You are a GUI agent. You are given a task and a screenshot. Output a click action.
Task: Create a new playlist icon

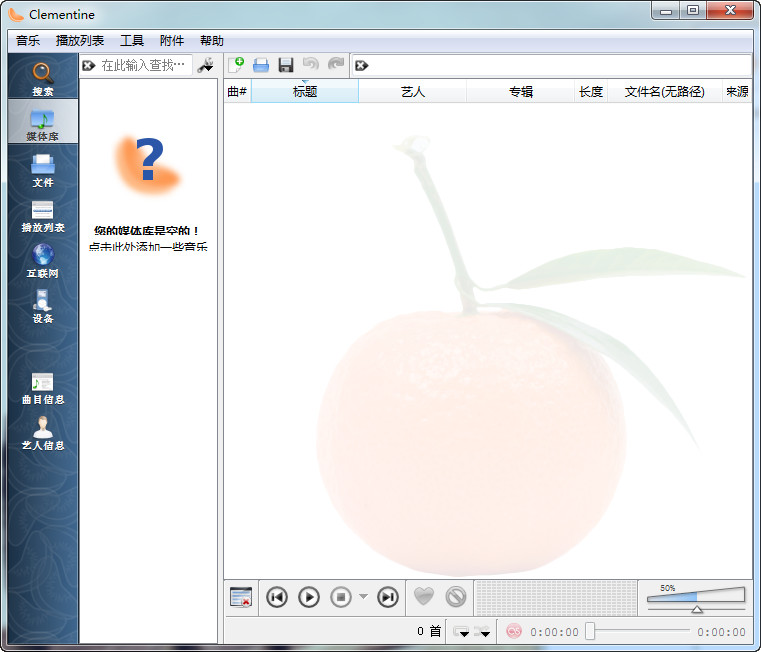pos(236,65)
